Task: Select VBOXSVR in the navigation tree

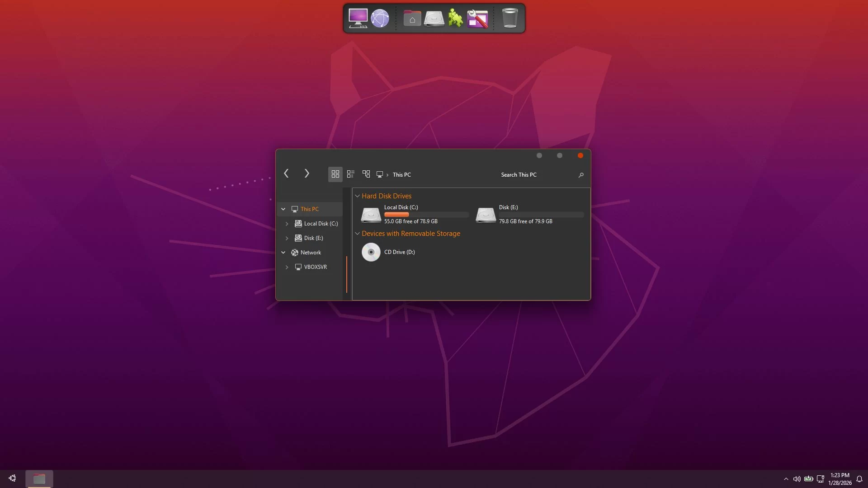Action: (315, 267)
